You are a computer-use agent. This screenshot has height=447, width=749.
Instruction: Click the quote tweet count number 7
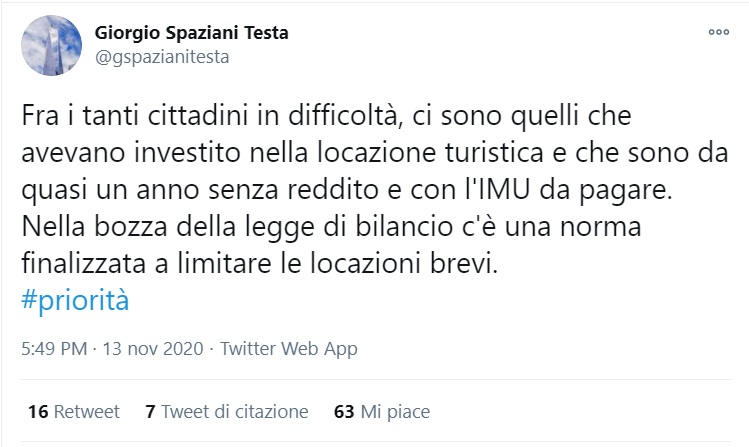[x=150, y=411]
